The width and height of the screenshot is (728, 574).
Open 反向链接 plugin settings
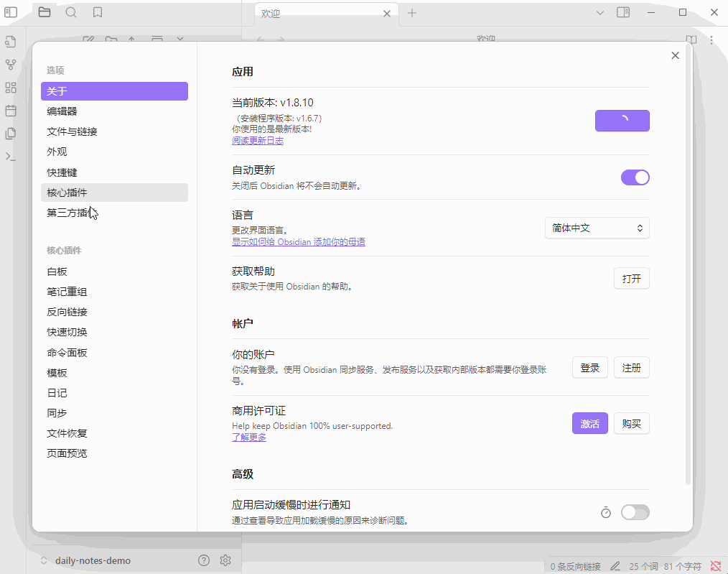[114, 312]
